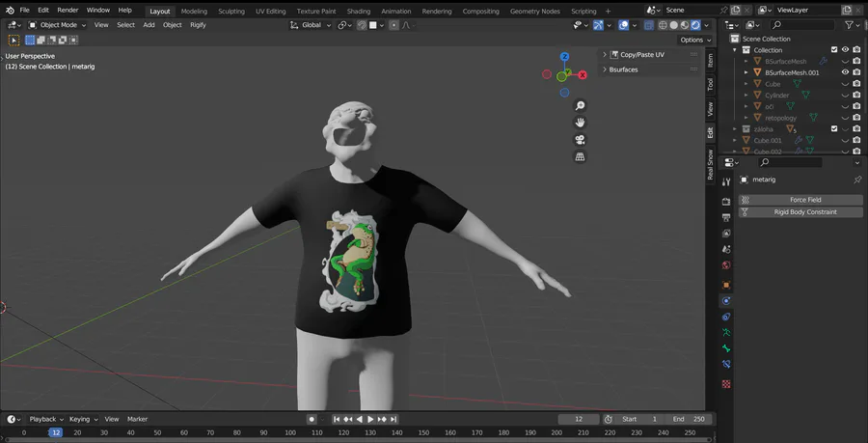Open the orange Object properties tab icon
Viewport: 868px width, 443px height.
726,285
